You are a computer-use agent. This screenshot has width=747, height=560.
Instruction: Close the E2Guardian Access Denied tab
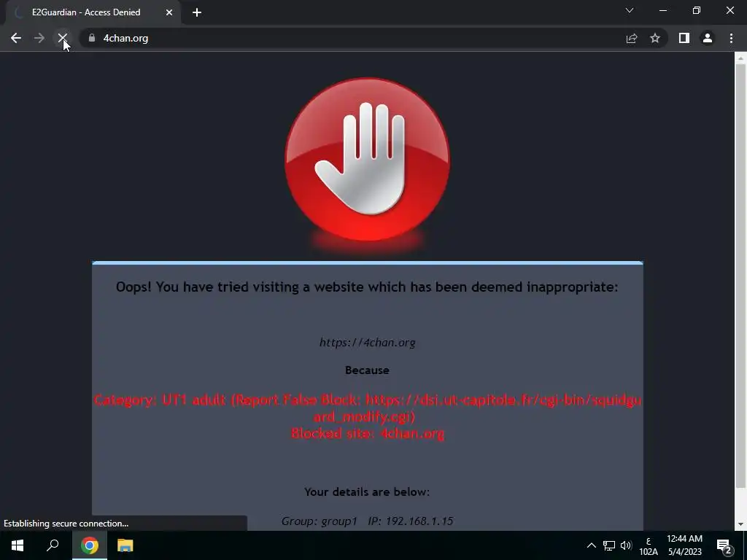(169, 12)
